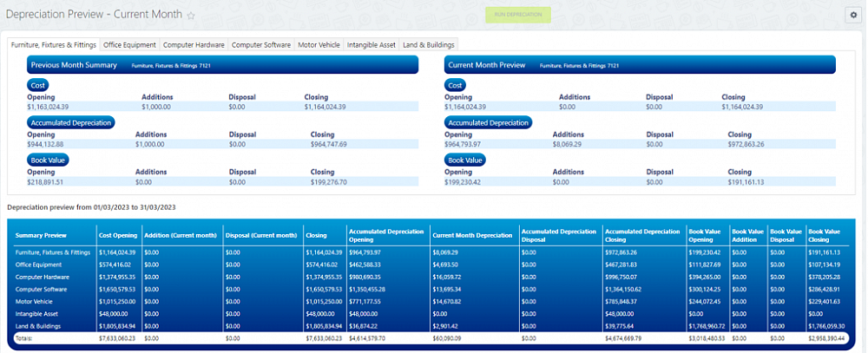Click the Previous Month Summary header
This screenshot has height=353, width=868.
pos(74,65)
